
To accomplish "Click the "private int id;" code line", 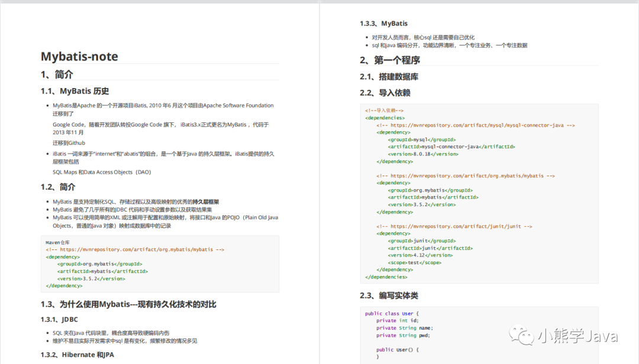I will (x=398, y=320).
